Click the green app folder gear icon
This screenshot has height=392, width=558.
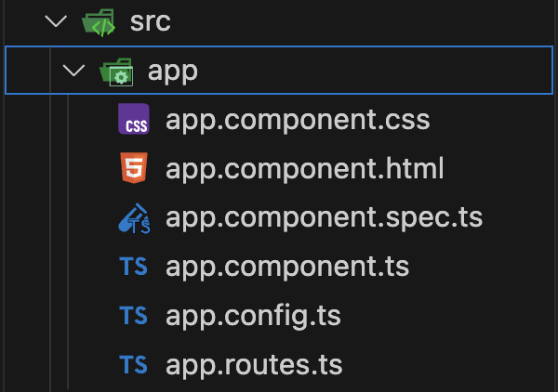[118, 72]
